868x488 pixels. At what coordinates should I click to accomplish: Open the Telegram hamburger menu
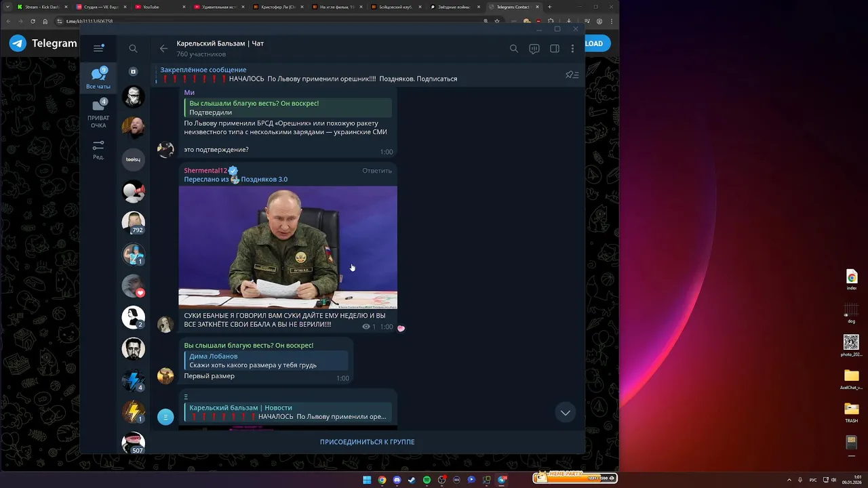coord(98,48)
